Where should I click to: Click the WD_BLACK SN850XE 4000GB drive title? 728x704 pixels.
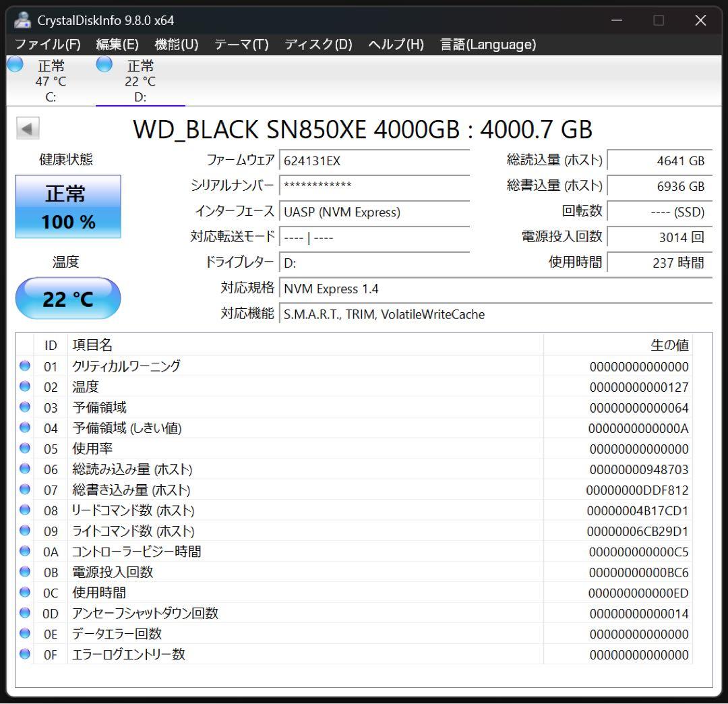[363, 129]
